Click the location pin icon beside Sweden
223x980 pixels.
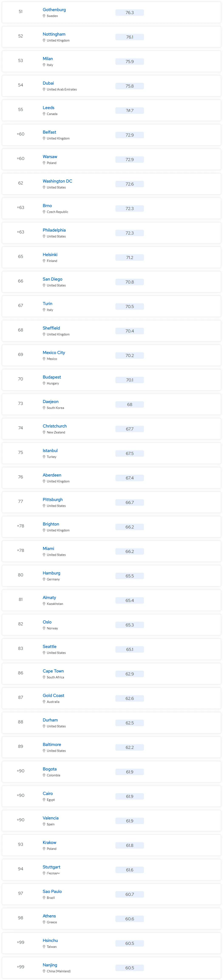click(x=44, y=16)
